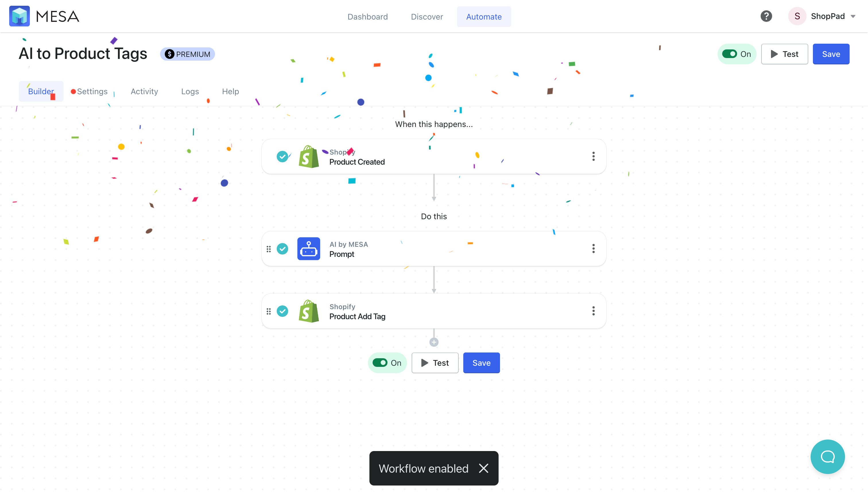868x497 pixels.
Task: Switch to the Builder tab
Action: pyautogui.click(x=41, y=91)
